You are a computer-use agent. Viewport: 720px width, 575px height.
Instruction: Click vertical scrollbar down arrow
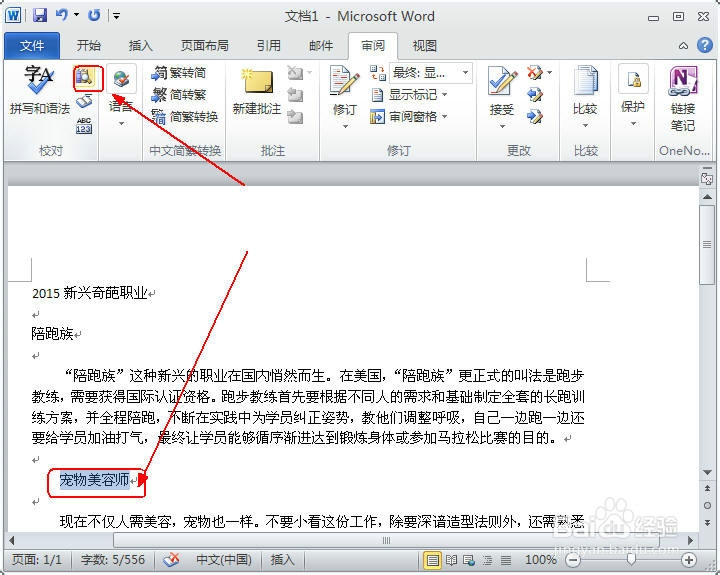[x=707, y=472]
